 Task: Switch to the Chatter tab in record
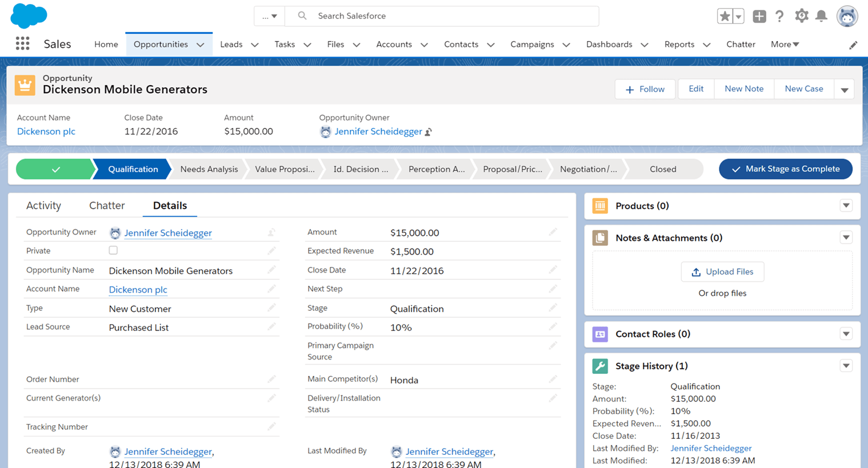tap(107, 206)
